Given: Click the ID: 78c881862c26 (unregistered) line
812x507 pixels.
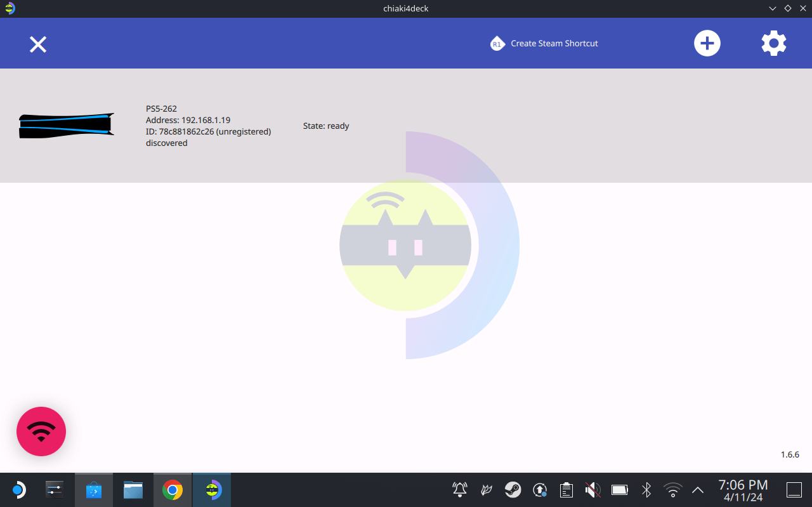Looking at the screenshot, I should coord(208,131).
